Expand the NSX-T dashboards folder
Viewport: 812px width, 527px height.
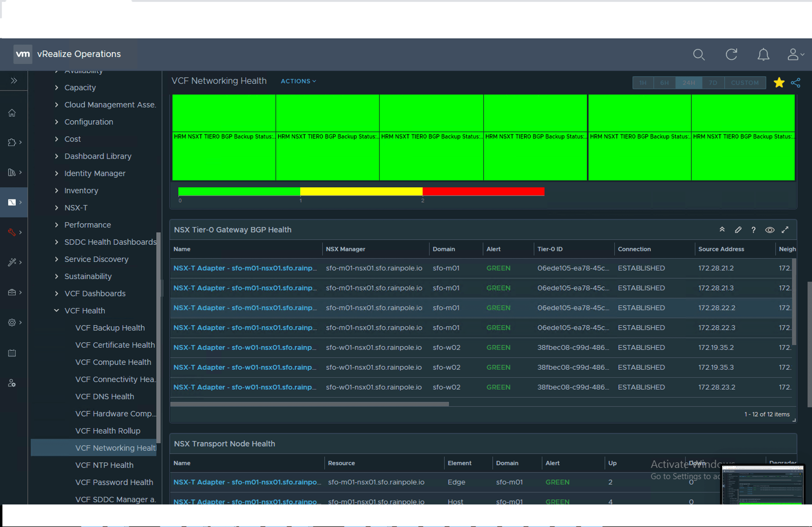point(57,208)
